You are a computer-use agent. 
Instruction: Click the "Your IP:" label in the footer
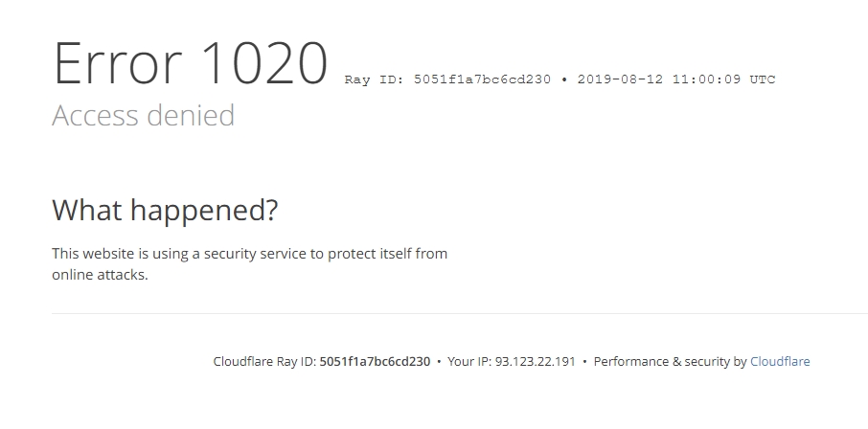click(x=469, y=362)
